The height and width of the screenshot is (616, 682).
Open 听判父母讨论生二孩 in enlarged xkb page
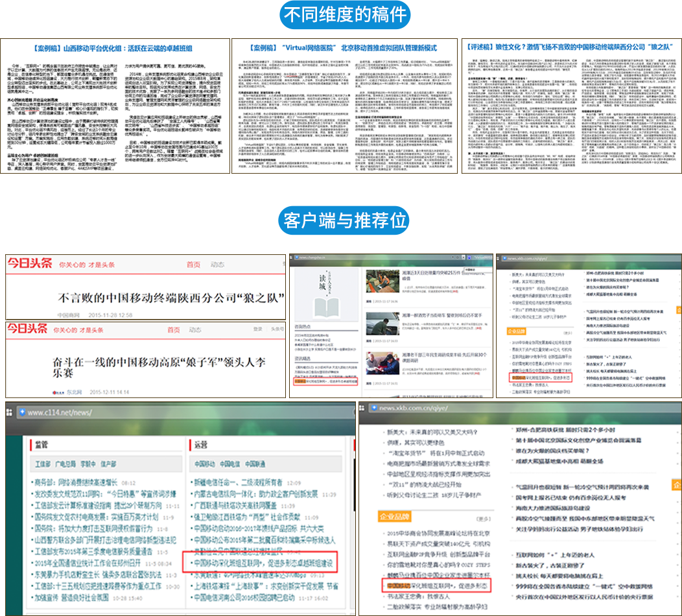click(x=434, y=495)
